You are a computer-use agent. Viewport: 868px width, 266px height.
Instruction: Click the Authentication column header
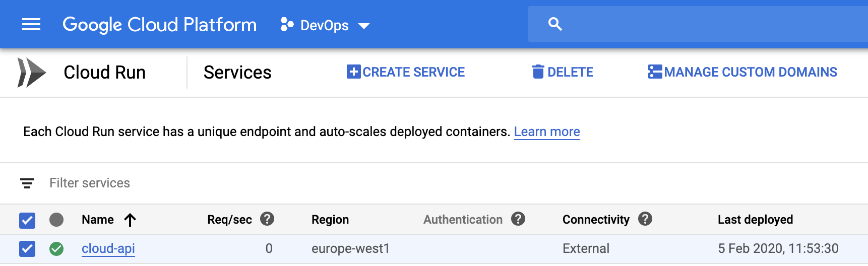tap(463, 220)
